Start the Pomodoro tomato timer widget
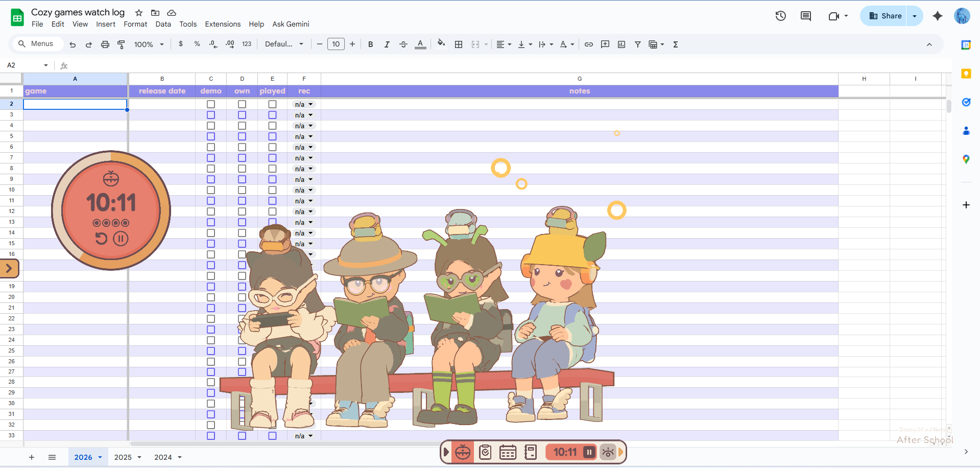The image size is (980, 468). (462, 452)
